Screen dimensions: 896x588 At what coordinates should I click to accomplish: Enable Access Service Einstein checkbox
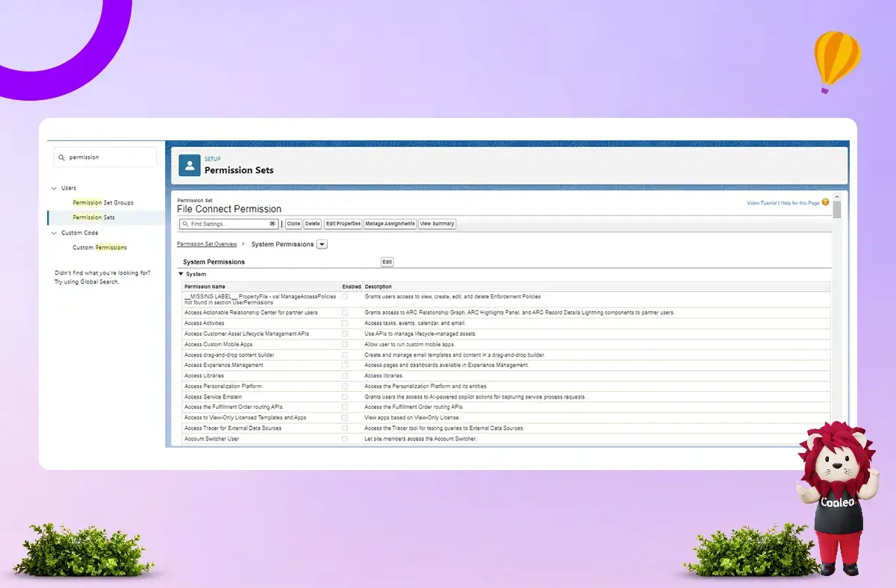(344, 397)
